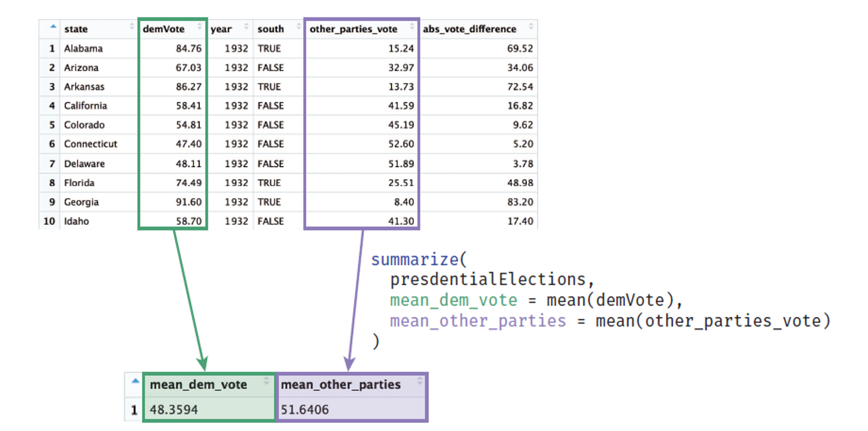
Task: Click the south value FALSE in Arizona row
Action: tap(271, 67)
